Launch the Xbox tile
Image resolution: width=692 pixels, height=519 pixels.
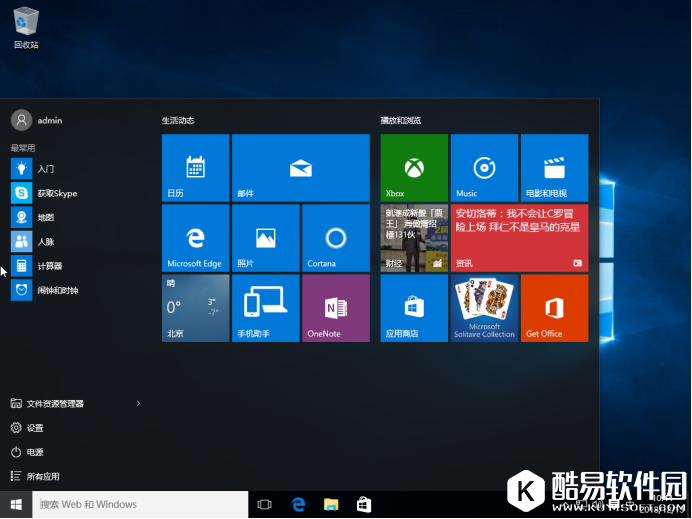coord(414,168)
